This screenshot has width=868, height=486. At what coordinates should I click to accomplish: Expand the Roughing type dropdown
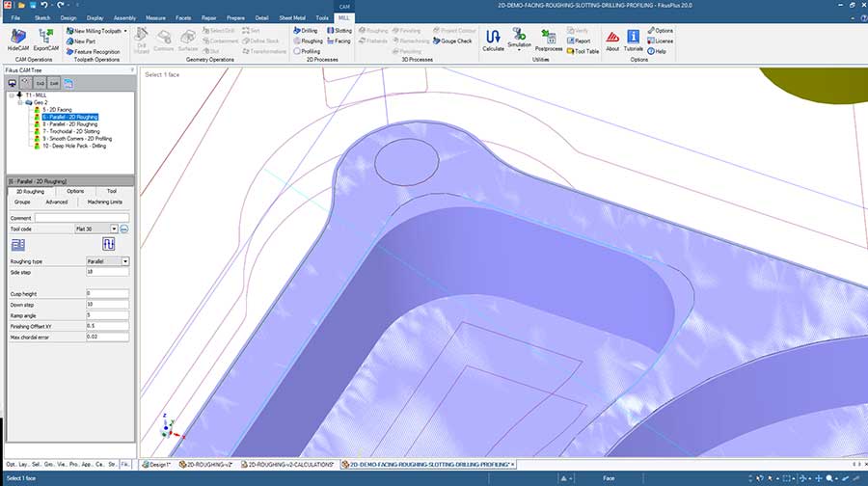coord(125,261)
